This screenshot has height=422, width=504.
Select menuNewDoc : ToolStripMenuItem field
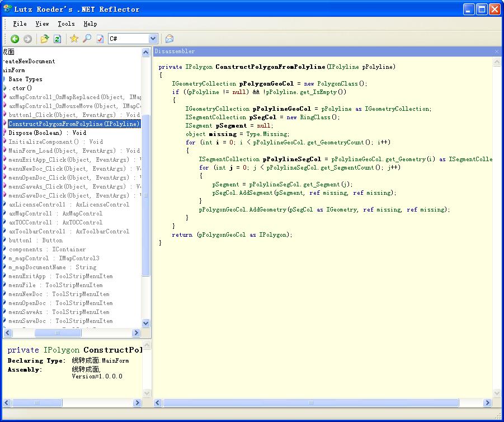59,294
